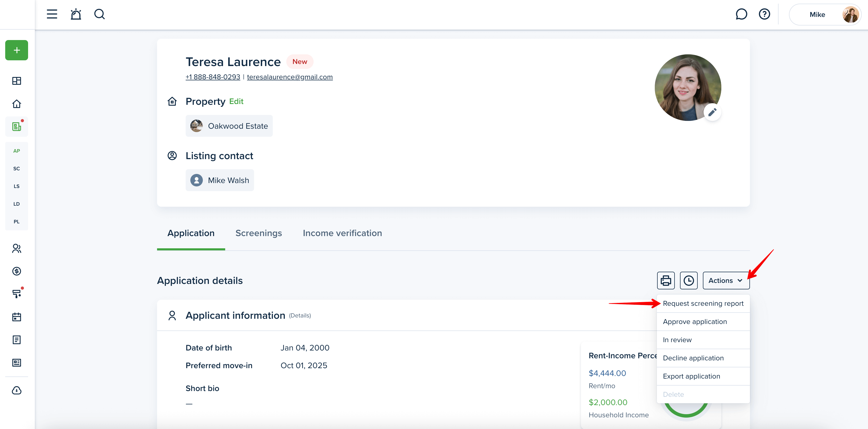Open the calendar icon in sidebar
The width and height of the screenshot is (868, 429).
pos(16,317)
